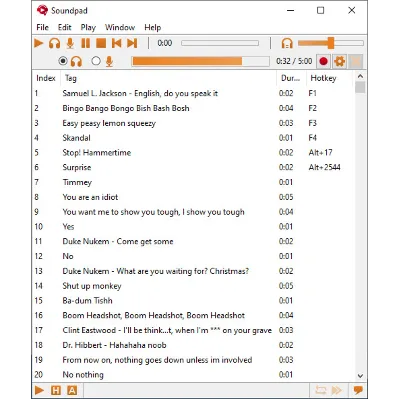The image size is (400, 400).
Task: Click the speech bubble icon in the status bar
Action: pyautogui.click(x=358, y=390)
